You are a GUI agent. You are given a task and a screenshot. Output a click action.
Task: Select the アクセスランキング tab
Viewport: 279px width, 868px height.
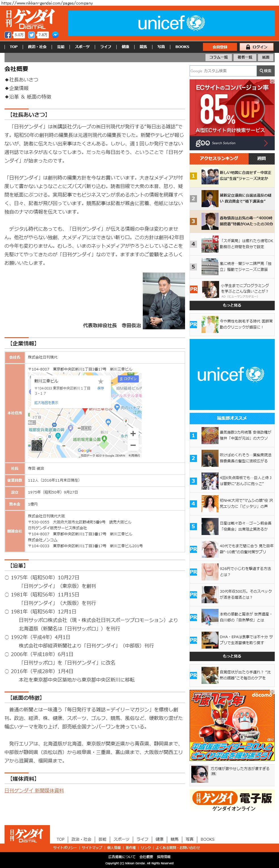click(219, 158)
